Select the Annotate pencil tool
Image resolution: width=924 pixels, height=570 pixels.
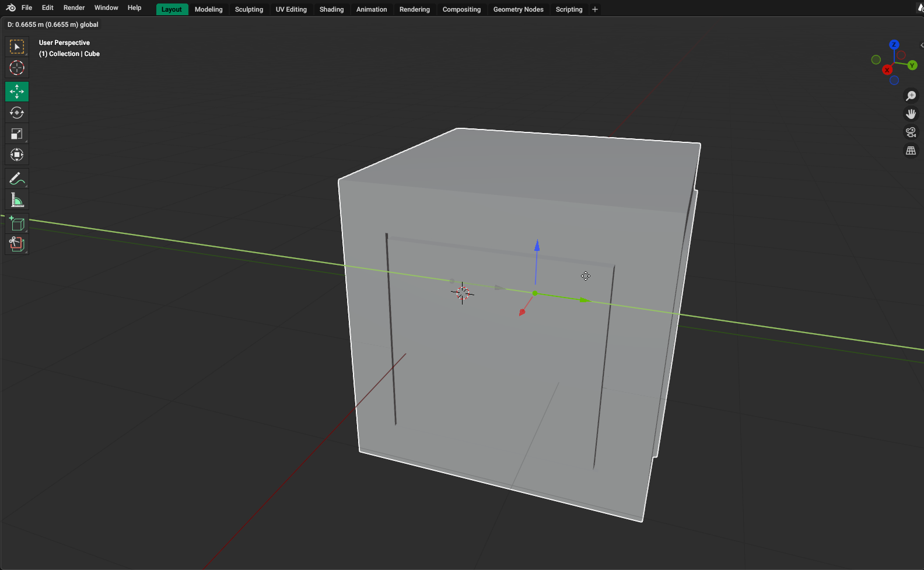pyautogui.click(x=17, y=179)
